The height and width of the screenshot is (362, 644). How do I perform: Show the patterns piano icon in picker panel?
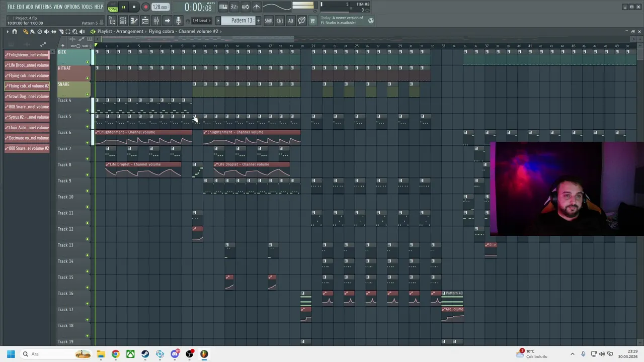tap(11, 45)
